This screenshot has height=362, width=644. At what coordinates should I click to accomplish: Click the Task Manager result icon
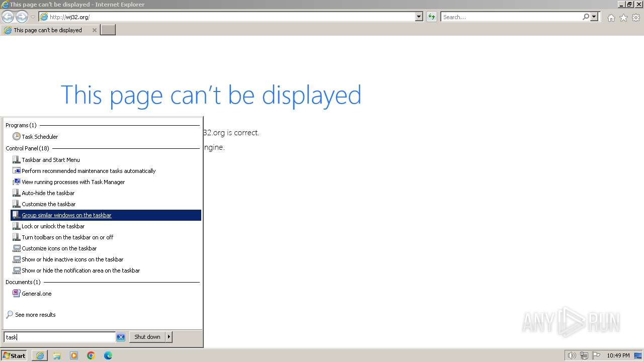tap(17, 182)
